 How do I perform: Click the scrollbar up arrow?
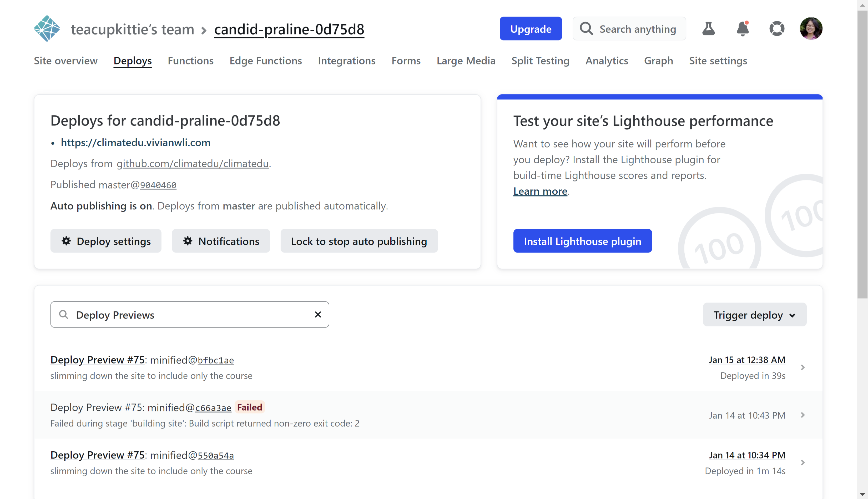coord(862,5)
